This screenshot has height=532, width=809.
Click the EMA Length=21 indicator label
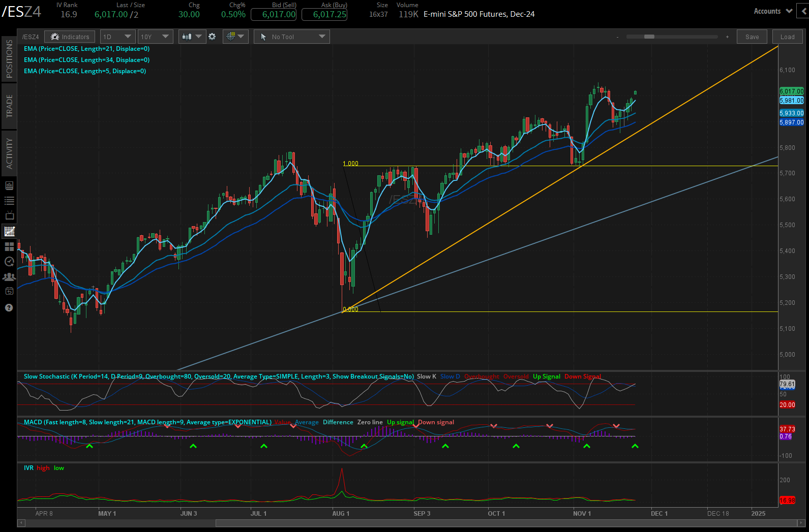coord(86,49)
